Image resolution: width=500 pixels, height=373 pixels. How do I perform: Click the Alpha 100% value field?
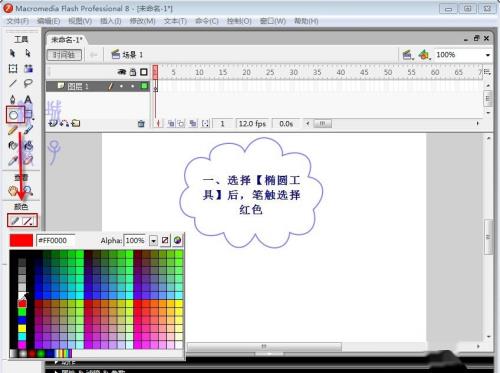coord(136,240)
